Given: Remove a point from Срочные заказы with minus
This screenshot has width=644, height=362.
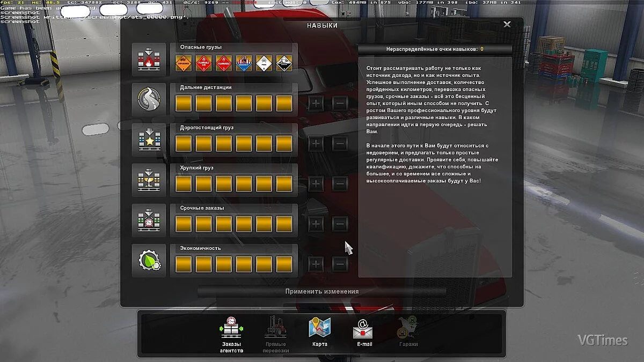Looking at the screenshot, I should point(340,224).
